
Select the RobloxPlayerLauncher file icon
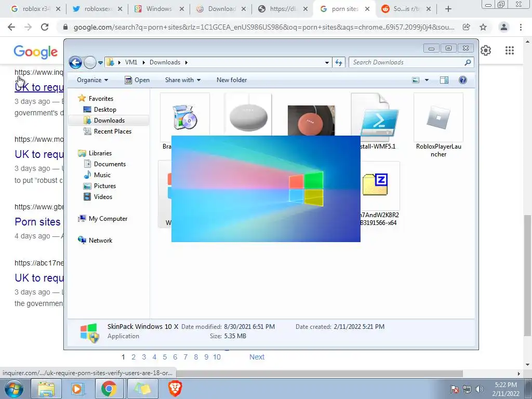[x=438, y=118]
